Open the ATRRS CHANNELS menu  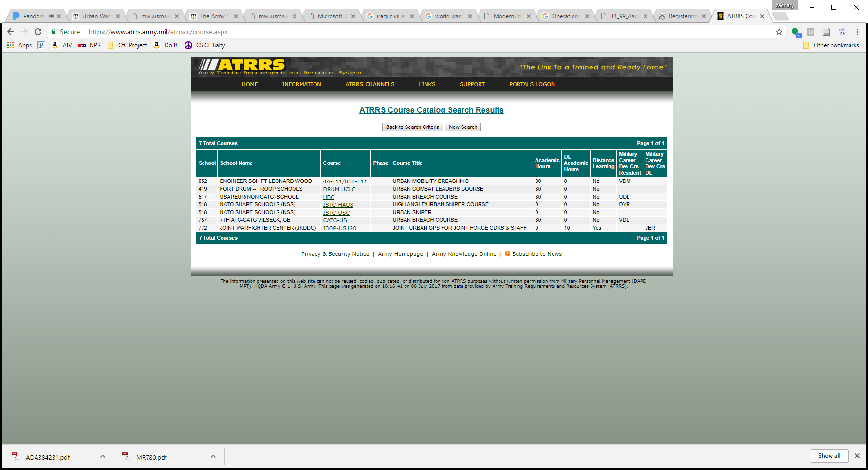pyautogui.click(x=369, y=84)
